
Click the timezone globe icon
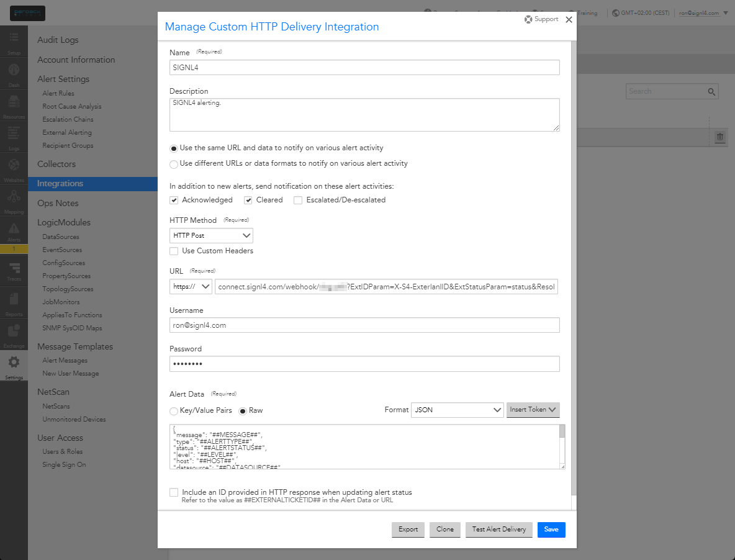[x=615, y=13]
